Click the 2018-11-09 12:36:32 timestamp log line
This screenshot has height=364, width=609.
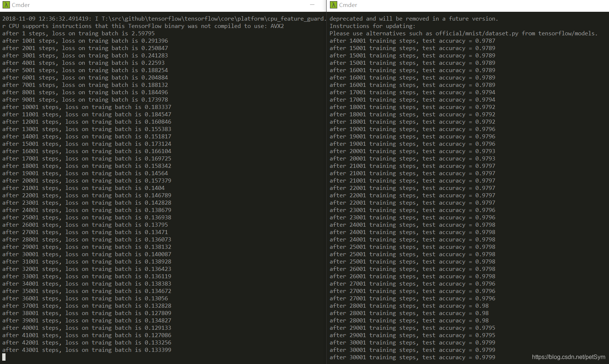tap(164, 19)
